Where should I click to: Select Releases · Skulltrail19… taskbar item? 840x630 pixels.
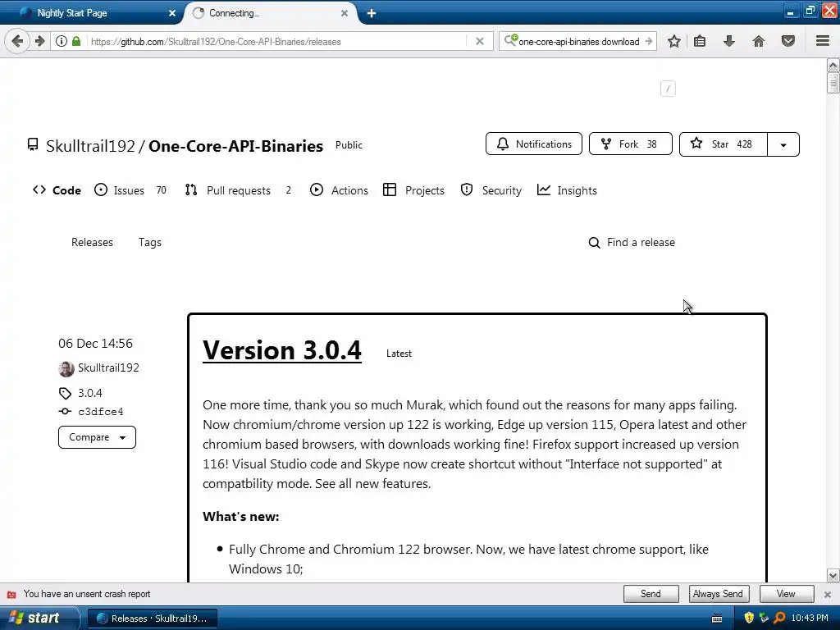152,619
